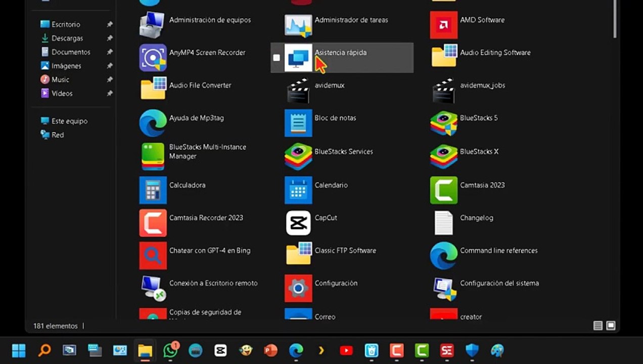Launch BlueStacks 5 icon
Screen dimensions: 643x364
pyautogui.click(x=443, y=123)
